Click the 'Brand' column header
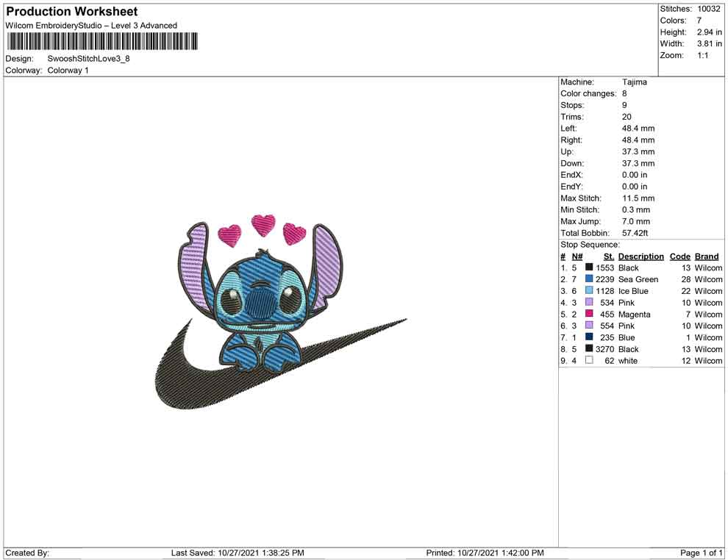Viewport: 728px width, 560px height. point(707,256)
